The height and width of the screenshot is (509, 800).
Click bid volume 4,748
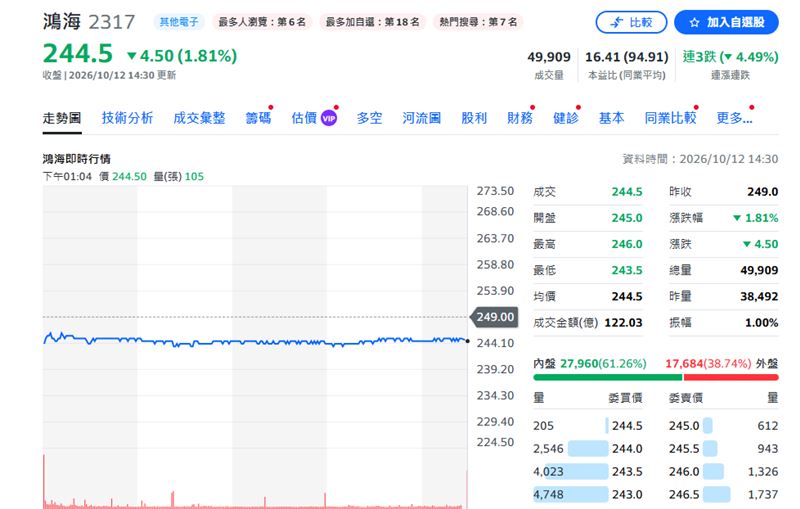[548, 494]
